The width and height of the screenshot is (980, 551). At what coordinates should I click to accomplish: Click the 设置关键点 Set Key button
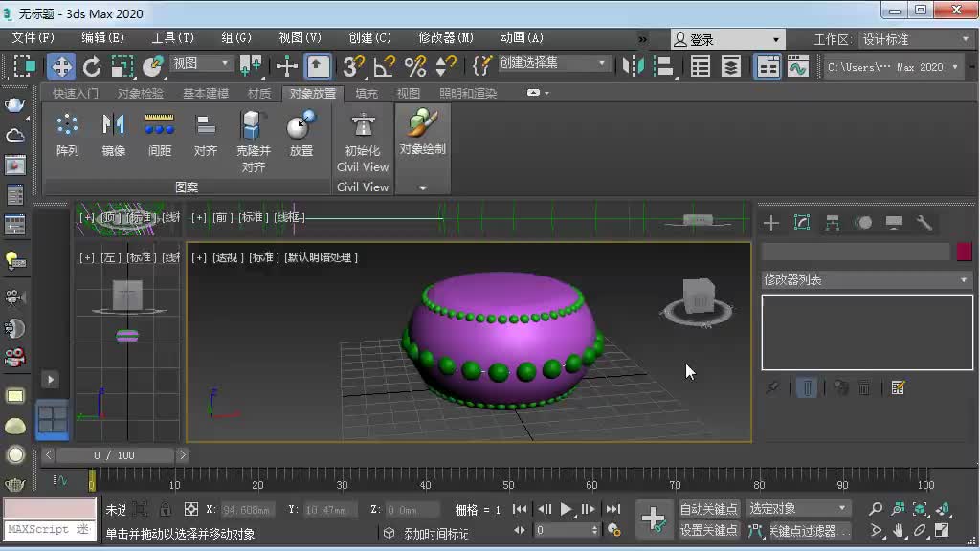tap(708, 530)
